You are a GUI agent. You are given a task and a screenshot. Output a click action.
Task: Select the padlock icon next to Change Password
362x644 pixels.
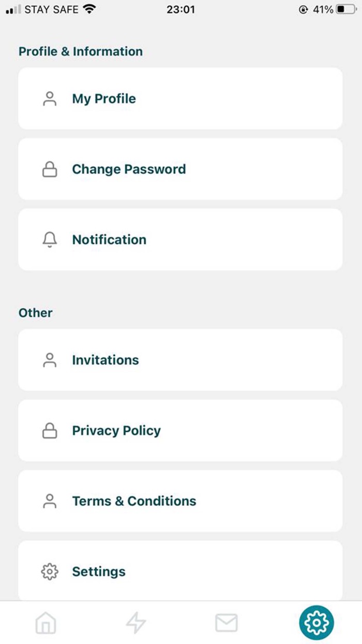pos(50,169)
